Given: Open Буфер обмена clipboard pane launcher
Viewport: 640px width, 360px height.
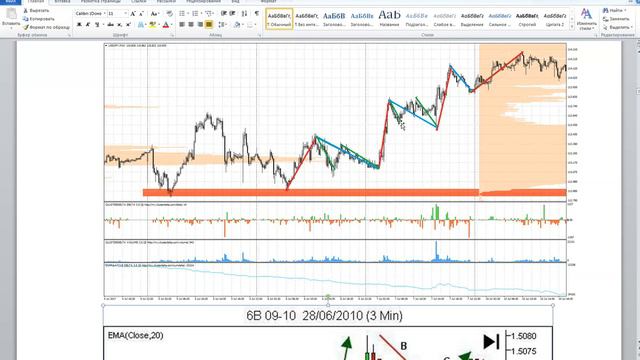Looking at the screenshot, I should tap(69, 36).
